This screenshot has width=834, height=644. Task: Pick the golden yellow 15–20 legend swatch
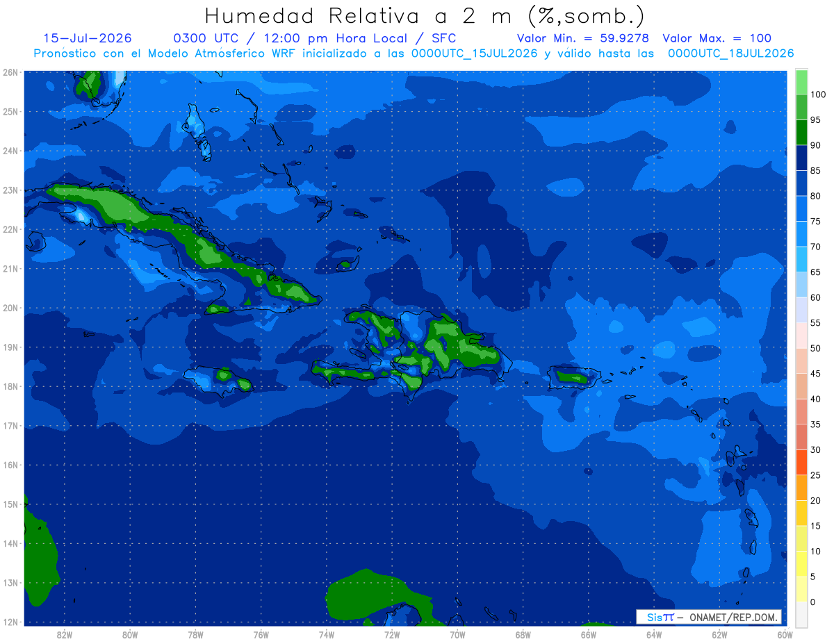pos(801,513)
